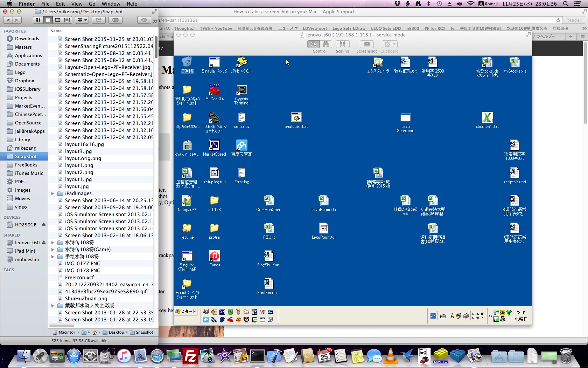Select the エクスプローラ desktop icon
The image size is (588, 368).
pyautogui.click(x=378, y=65)
